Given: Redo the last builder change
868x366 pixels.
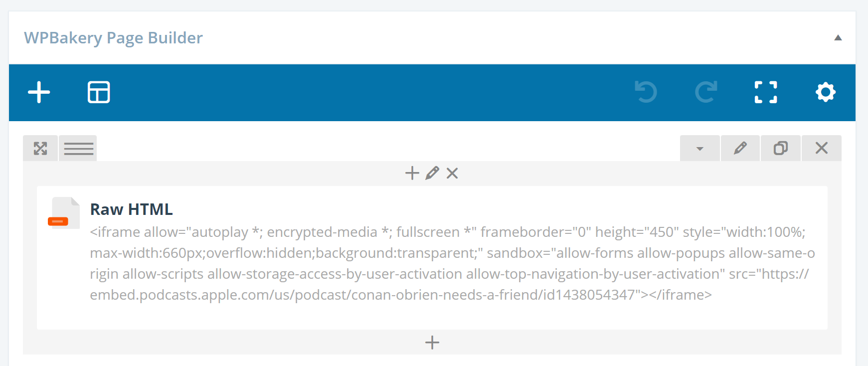Looking at the screenshot, I should pos(706,92).
